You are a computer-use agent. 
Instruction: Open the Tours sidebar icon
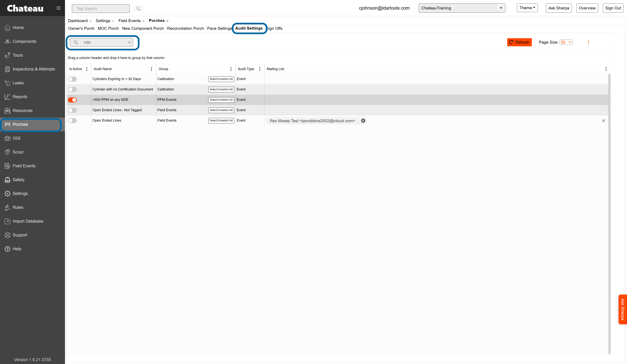7,55
